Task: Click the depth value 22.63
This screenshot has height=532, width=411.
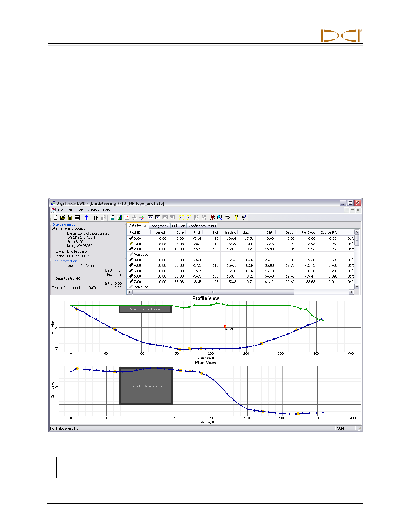Action: [x=290, y=282]
